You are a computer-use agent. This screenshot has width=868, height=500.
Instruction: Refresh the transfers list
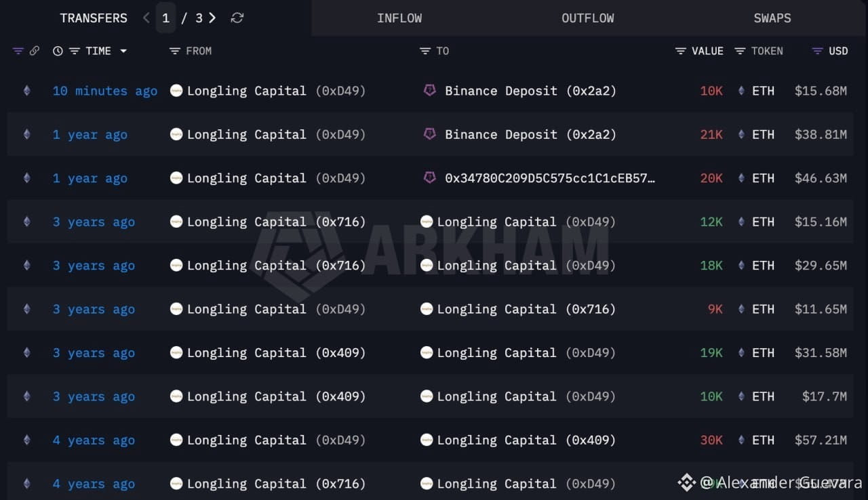(237, 18)
